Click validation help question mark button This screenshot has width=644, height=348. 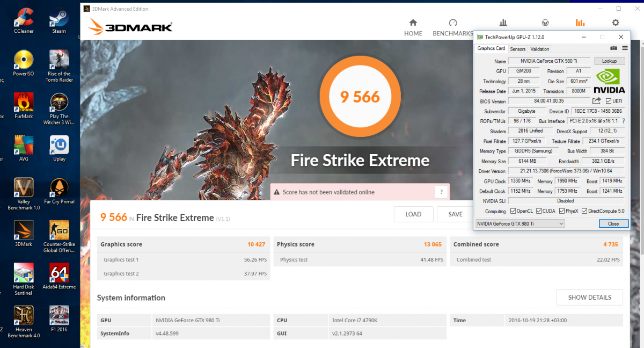441,192
